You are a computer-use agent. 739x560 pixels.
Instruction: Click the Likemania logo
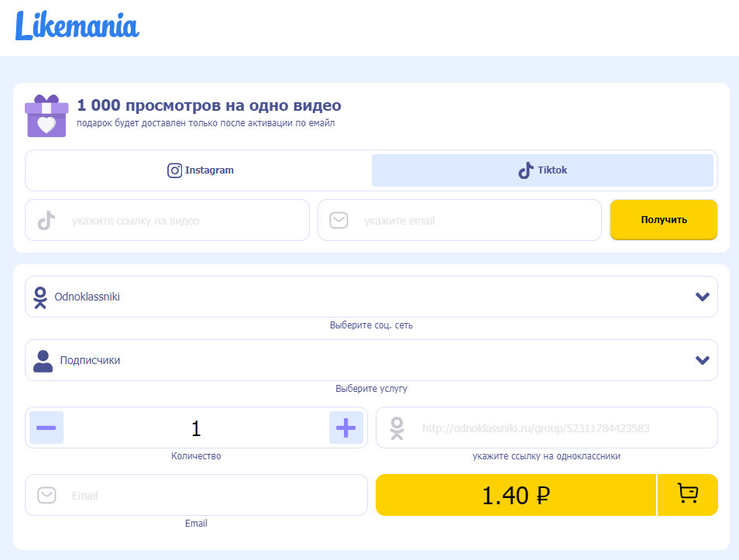[77, 26]
